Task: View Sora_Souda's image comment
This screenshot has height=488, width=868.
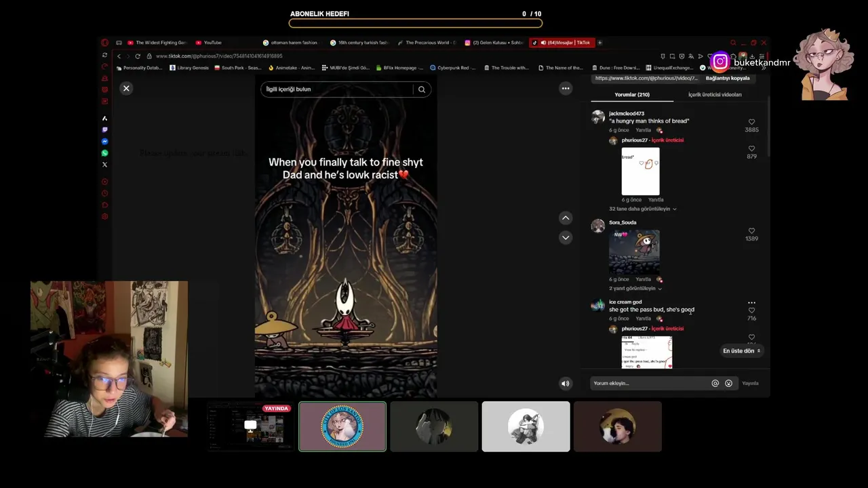Action: click(x=634, y=251)
